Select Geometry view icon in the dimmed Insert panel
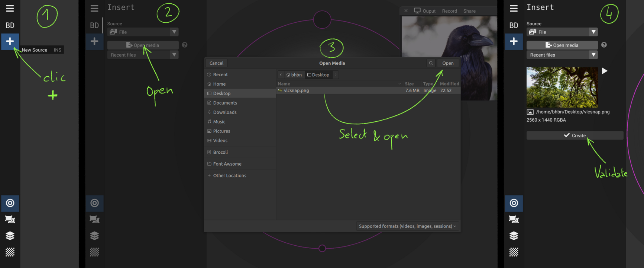Viewport: 644px width, 268px height. (x=94, y=219)
